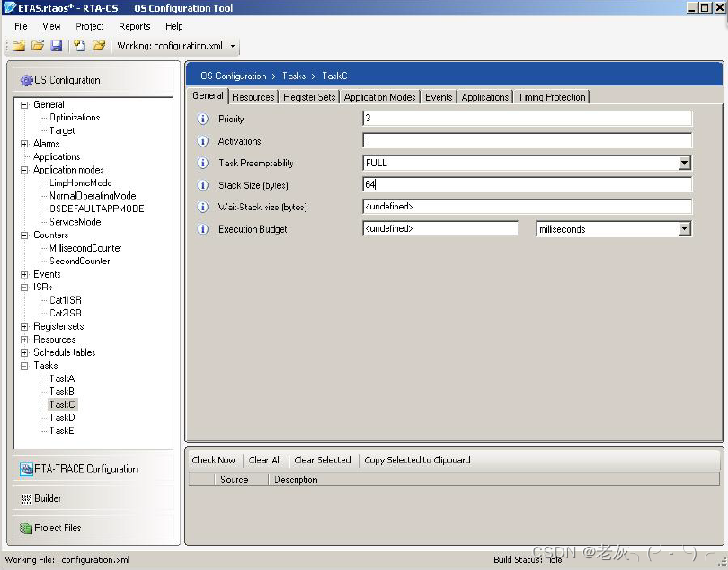Click the new-document-with-star toolbar icon

pos(78,46)
